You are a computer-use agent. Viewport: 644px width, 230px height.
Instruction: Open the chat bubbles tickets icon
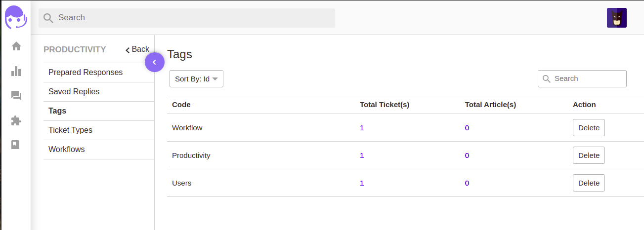click(16, 96)
